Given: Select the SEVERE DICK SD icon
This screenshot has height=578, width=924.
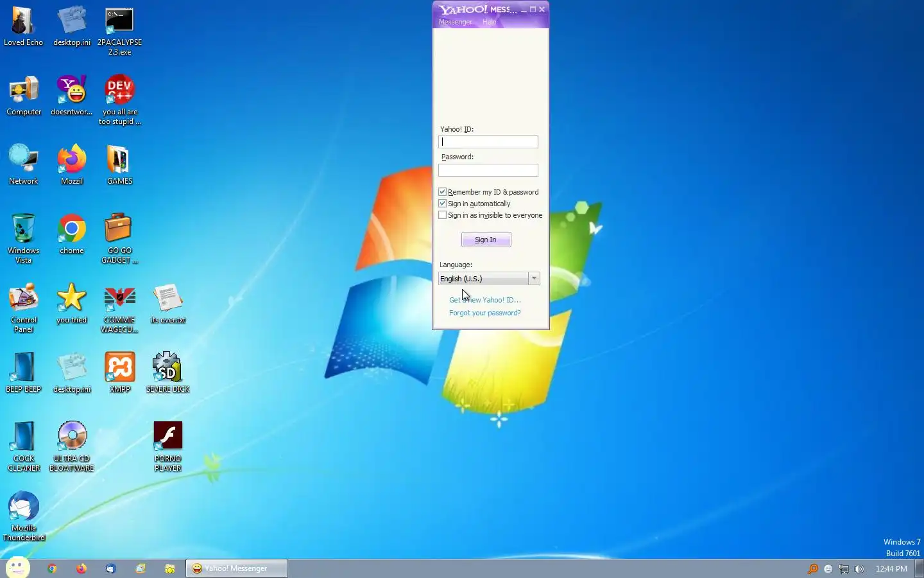Looking at the screenshot, I should coord(167,374).
